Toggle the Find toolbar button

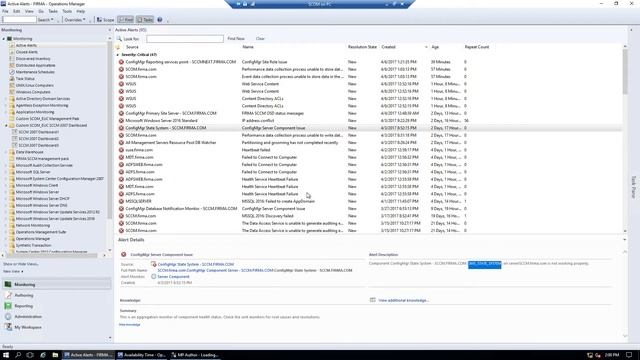click(x=125, y=20)
